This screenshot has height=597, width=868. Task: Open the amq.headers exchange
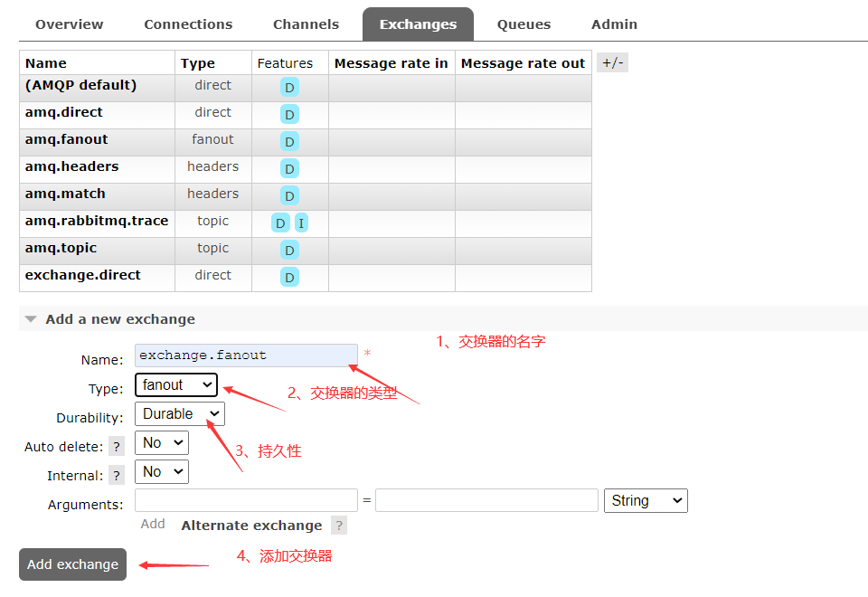tap(72, 166)
